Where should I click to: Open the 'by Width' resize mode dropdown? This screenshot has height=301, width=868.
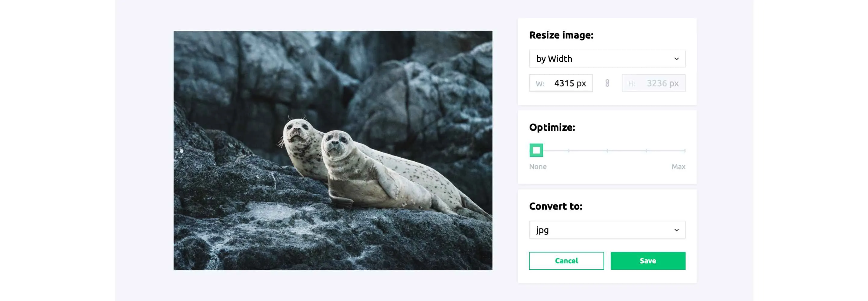click(x=606, y=59)
